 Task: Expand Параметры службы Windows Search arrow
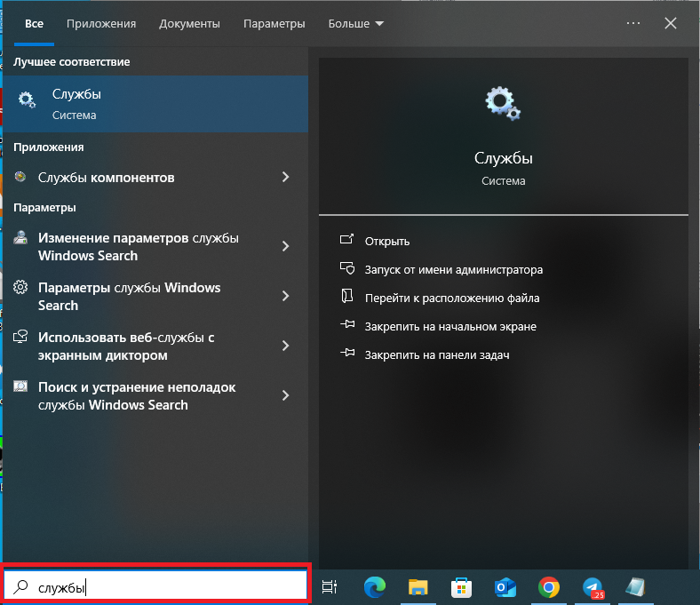pos(285,296)
